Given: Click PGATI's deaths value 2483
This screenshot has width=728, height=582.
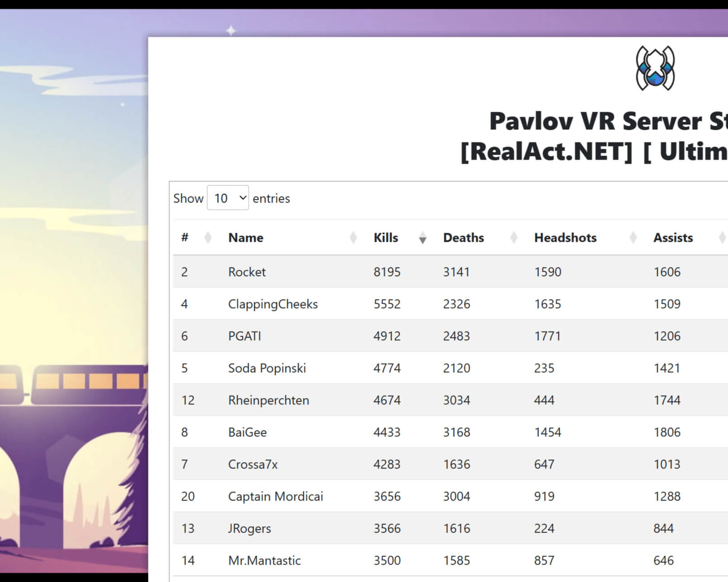Looking at the screenshot, I should pyautogui.click(x=456, y=336).
